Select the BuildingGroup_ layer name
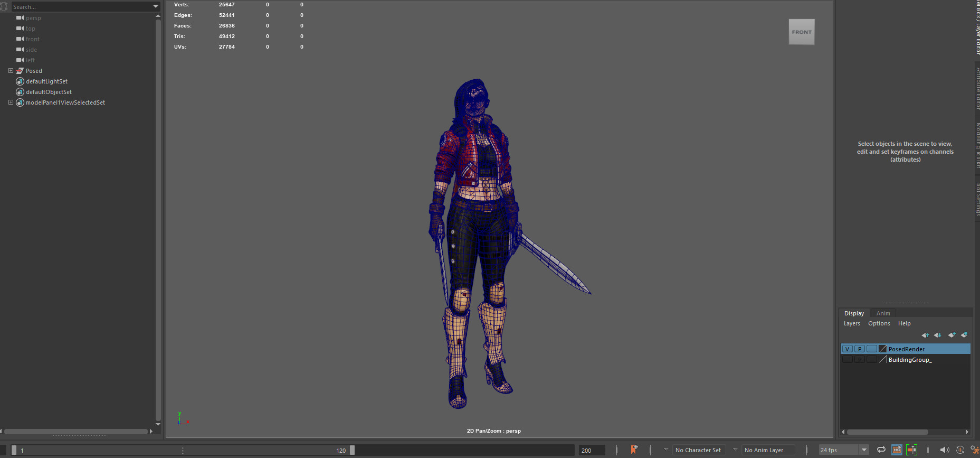This screenshot has height=458, width=980. [910, 360]
